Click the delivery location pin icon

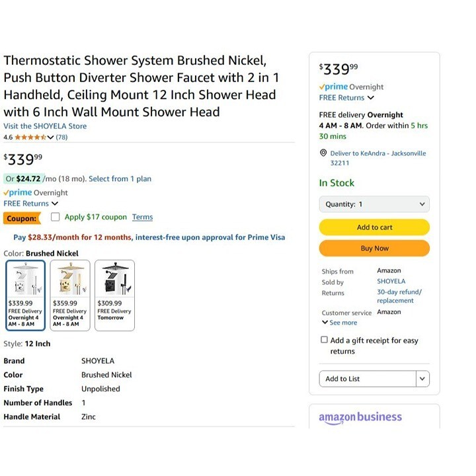(323, 153)
